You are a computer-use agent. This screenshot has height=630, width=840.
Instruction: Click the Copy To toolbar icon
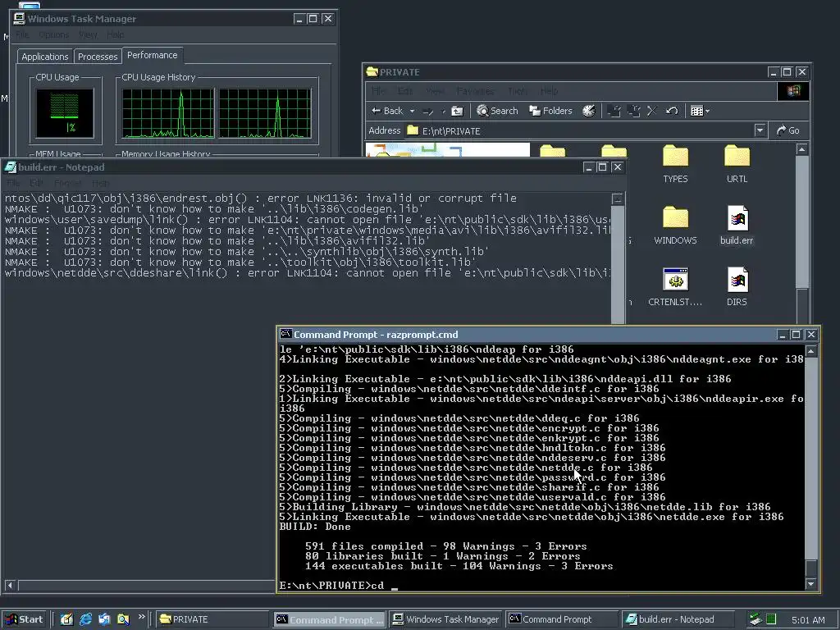point(634,111)
